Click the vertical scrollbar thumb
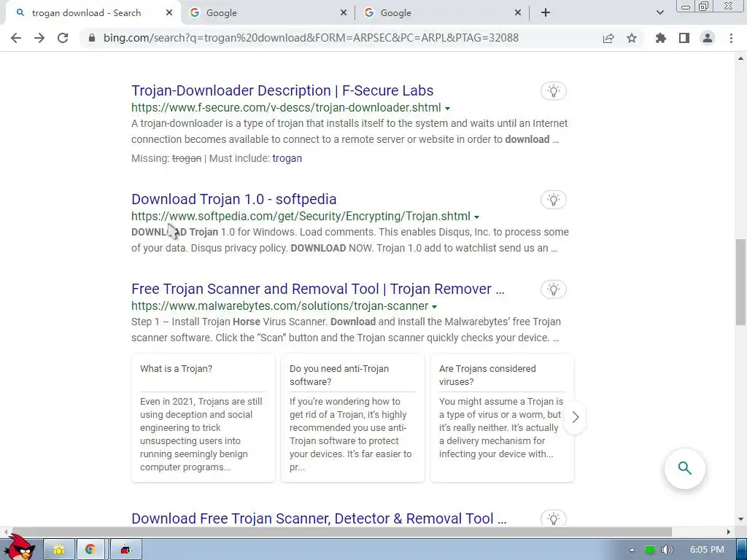 pos(740,282)
